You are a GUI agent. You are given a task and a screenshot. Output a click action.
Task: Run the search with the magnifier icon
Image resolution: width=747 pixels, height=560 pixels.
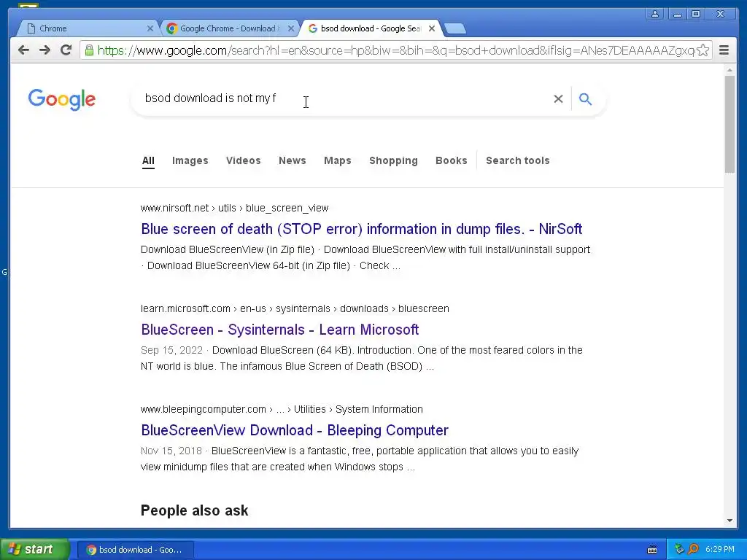click(x=586, y=98)
